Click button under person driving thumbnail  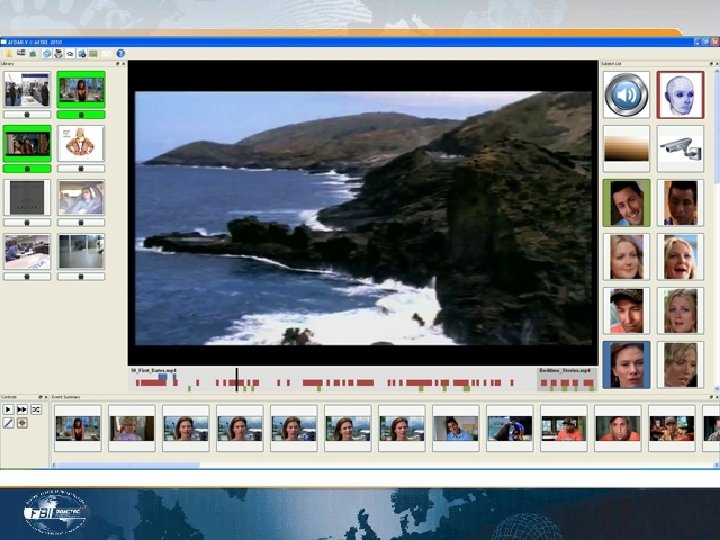click(x=81, y=223)
